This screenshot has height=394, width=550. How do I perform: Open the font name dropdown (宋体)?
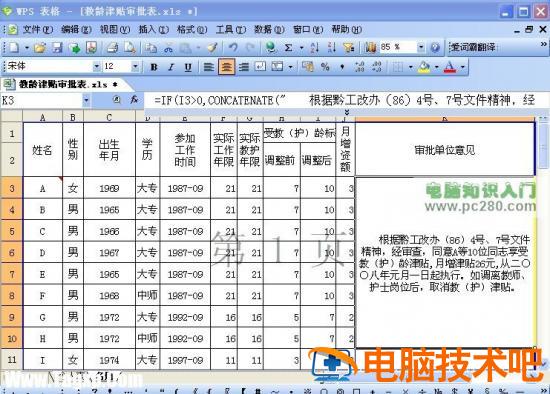(96, 66)
